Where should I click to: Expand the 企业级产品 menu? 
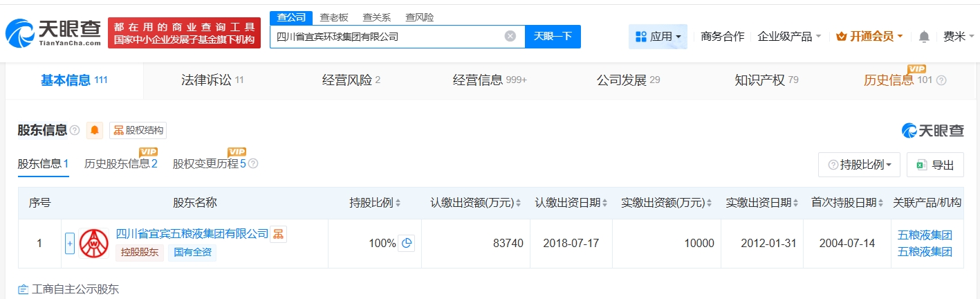[788, 37]
